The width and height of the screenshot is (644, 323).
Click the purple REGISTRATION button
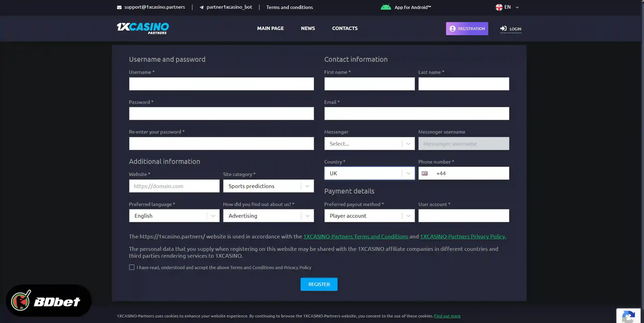(467, 28)
